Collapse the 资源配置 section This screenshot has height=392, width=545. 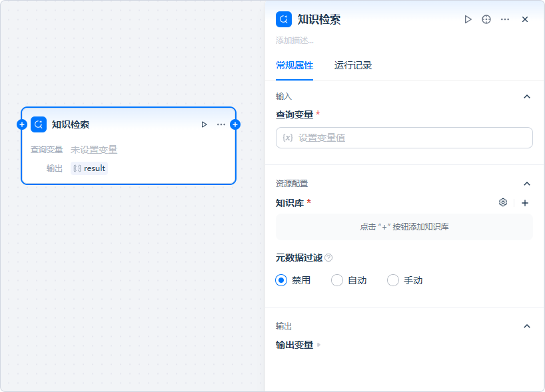click(527, 184)
